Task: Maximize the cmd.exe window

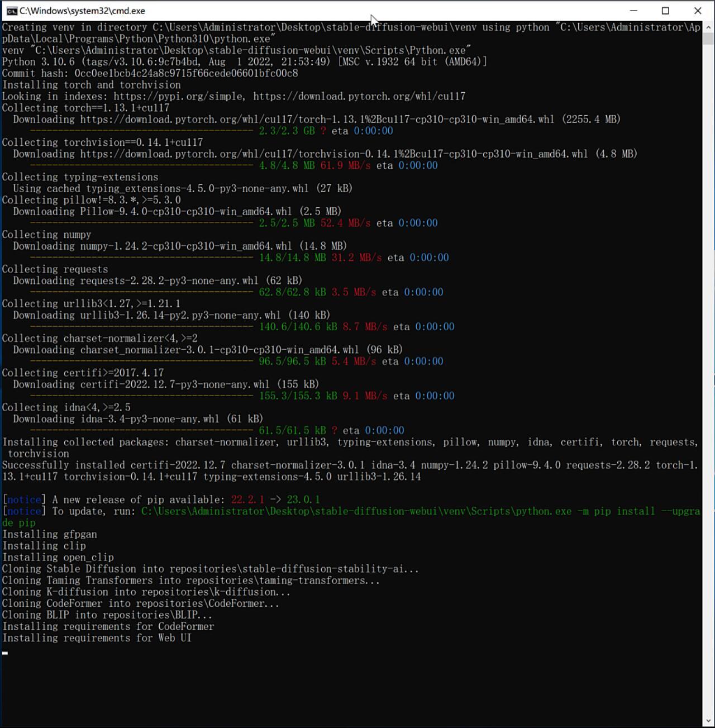Action: click(665, 11)
